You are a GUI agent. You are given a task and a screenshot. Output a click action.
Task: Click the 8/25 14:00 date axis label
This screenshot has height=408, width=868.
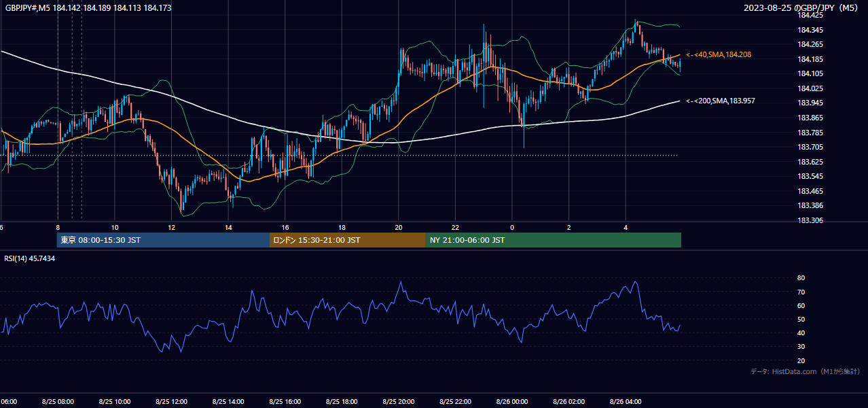(228, 401)
